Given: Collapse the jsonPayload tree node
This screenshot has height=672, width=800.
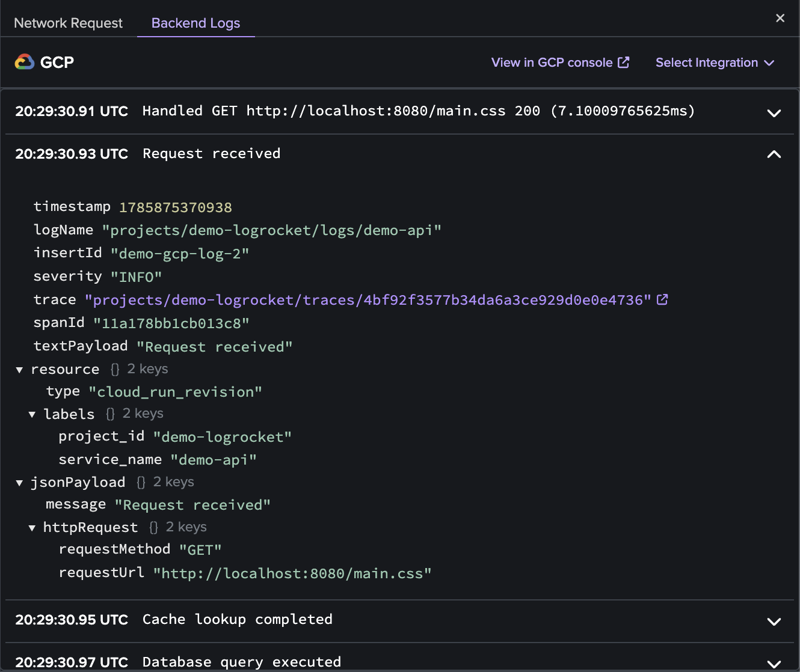Looking at the screenshot, I should click(x=19, y=483).
